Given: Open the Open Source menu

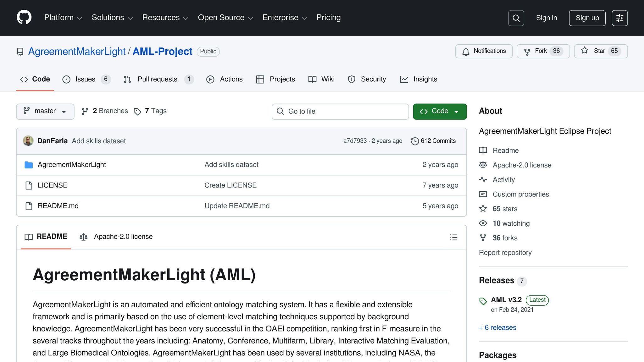Looking at the screenshot, I should (x=225, y=18).
